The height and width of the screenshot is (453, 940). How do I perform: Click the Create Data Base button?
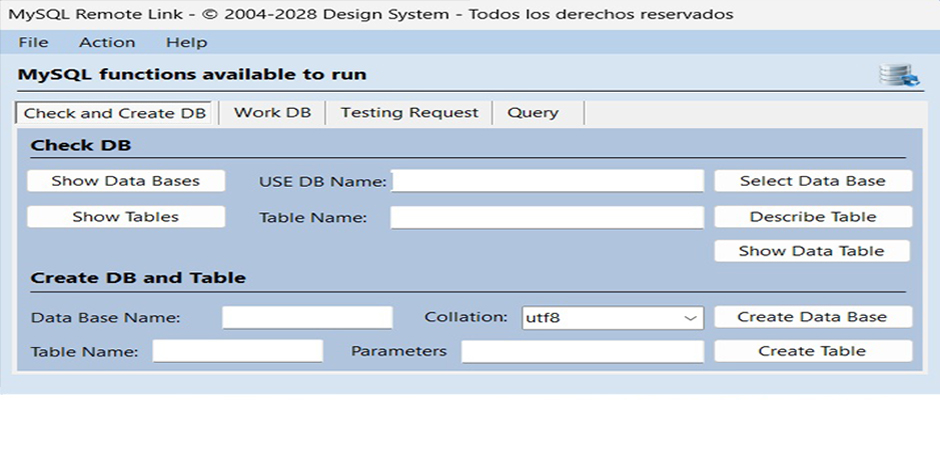tap(813, 317)
